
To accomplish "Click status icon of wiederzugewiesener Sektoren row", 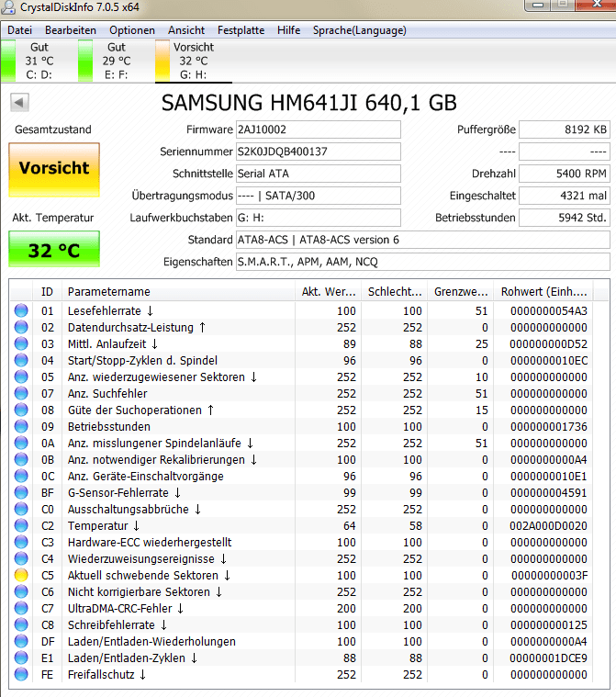I will (x=21, y=377).
